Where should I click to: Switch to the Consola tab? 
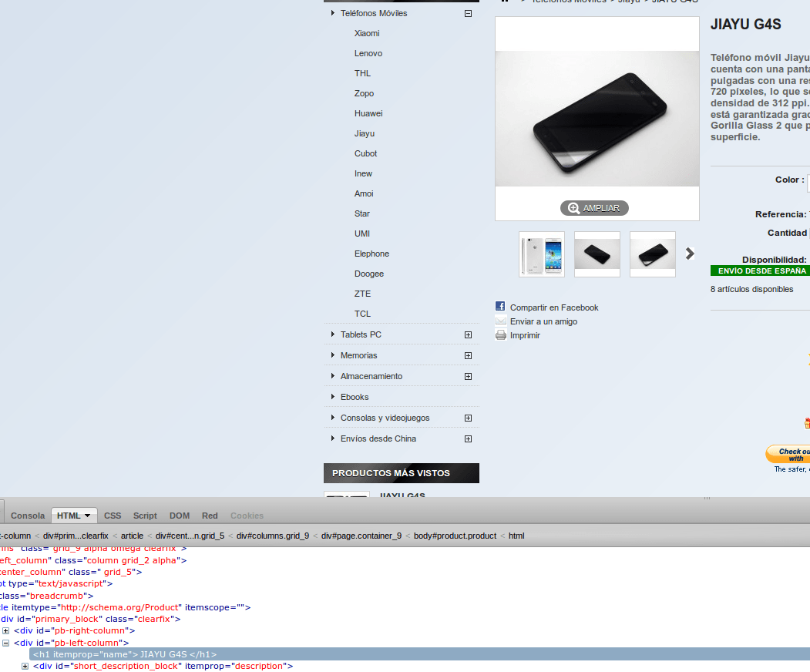(x=28, y=516)
